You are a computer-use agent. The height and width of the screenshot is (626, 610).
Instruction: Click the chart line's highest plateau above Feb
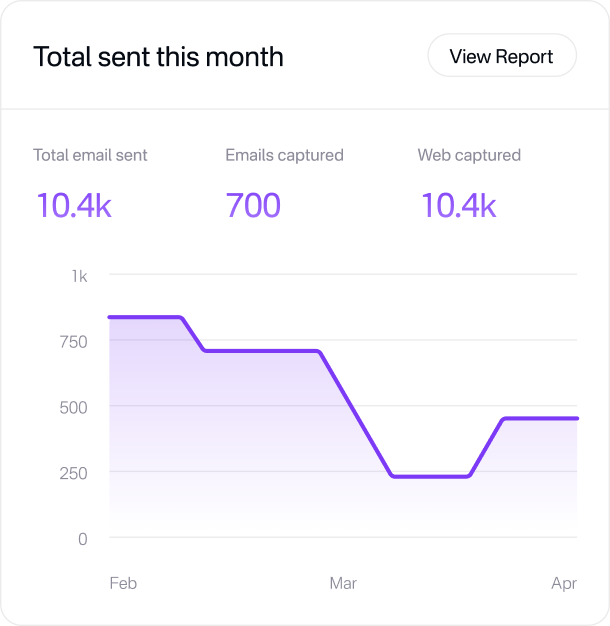[x=145, y=317]
